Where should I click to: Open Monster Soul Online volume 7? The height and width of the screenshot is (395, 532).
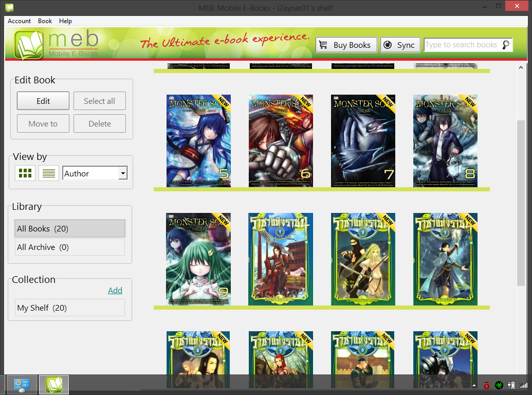tap(363, 141)
